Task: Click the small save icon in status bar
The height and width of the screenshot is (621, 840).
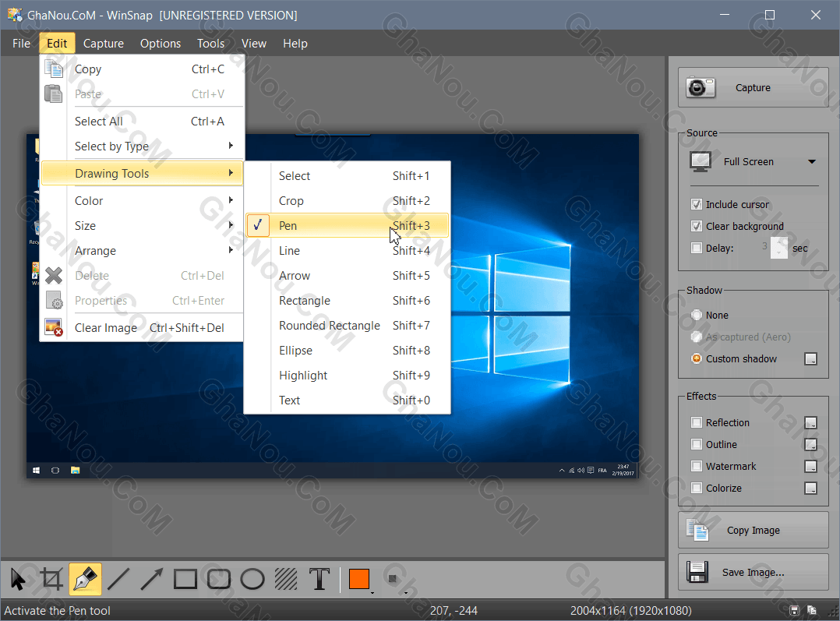Action: pyautogui.click(x=795, y=610)
